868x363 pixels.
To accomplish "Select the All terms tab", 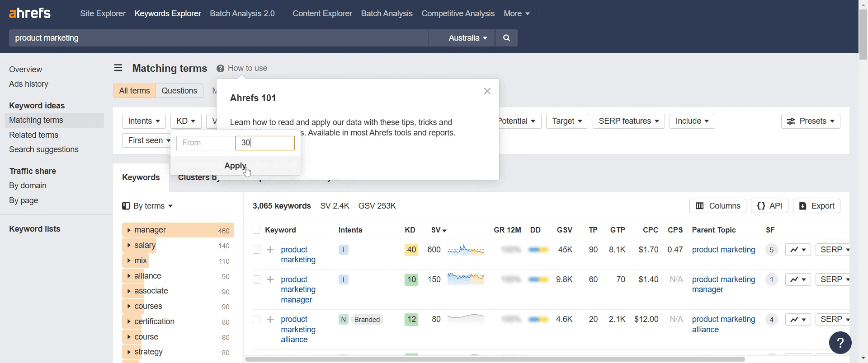I will (134, 91).
